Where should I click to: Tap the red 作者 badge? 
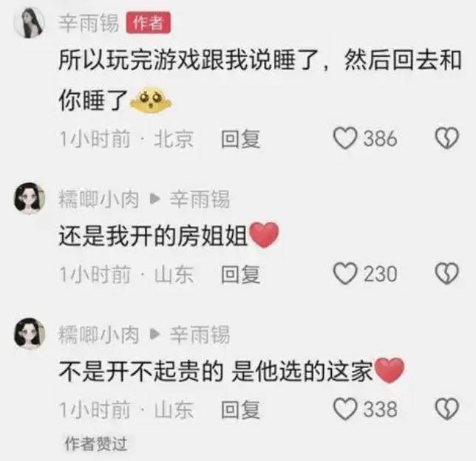pos(148,23)
